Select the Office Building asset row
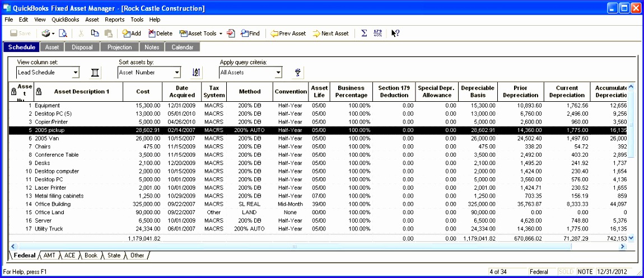This screenshot has height=278, width=644. pyautogui.click(x=318, y=204)
